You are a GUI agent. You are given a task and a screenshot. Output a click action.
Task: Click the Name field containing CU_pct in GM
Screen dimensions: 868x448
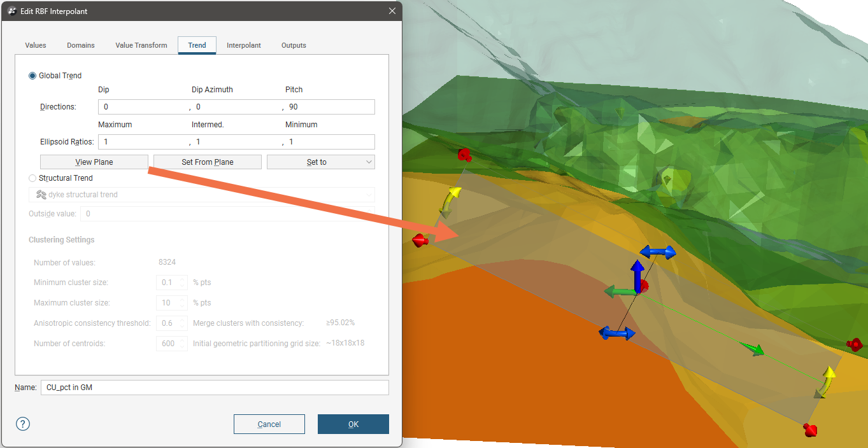pos(215,388)
